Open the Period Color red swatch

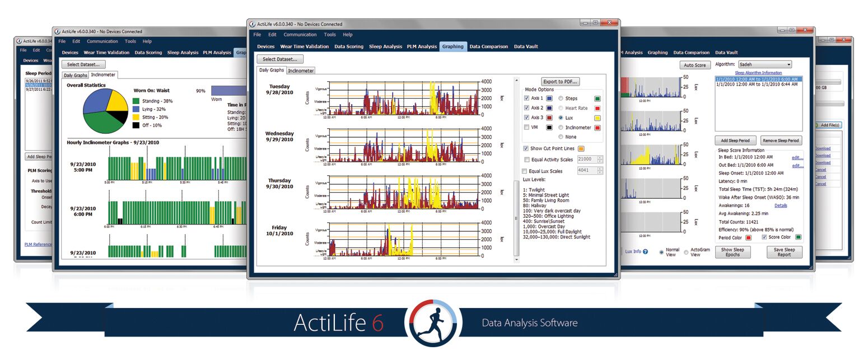pos(749,237)
